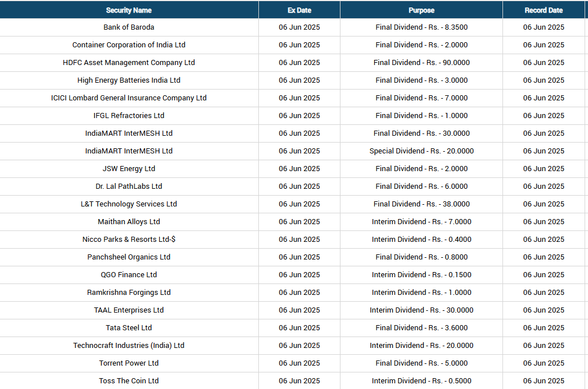Select ICICI Lombard General Insurance Company Ltd

click(129, 98)
